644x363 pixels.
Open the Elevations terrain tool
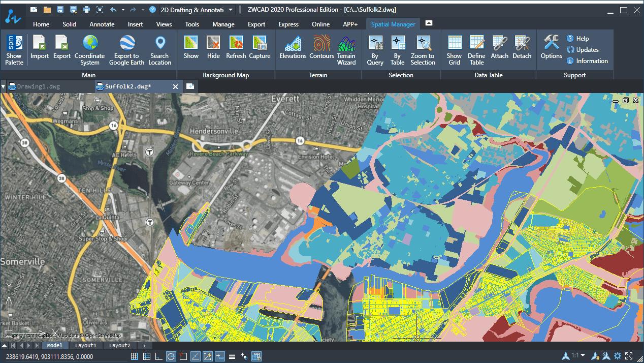[x=293, y=47]
